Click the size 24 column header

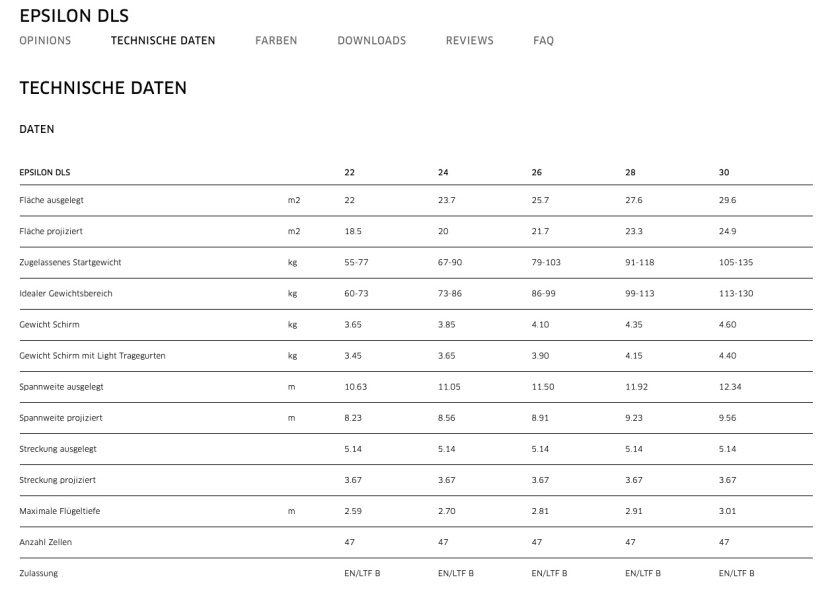pyautogui.click(x=443, y=172)
